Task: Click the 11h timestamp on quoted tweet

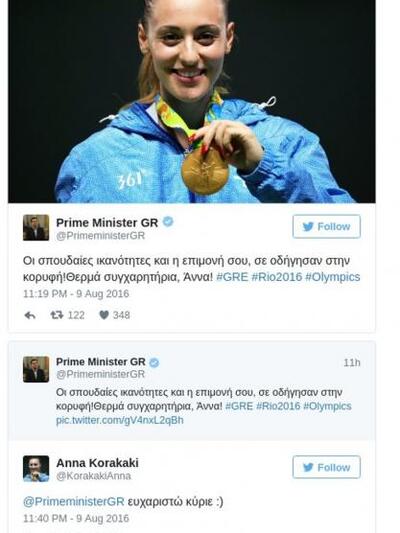Action: (352, 363)
